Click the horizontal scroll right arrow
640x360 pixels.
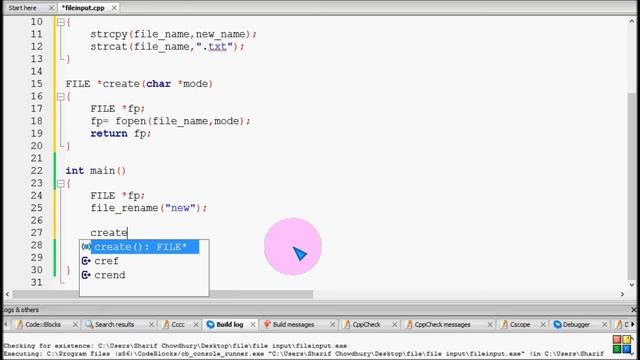[x=622, y=294]
